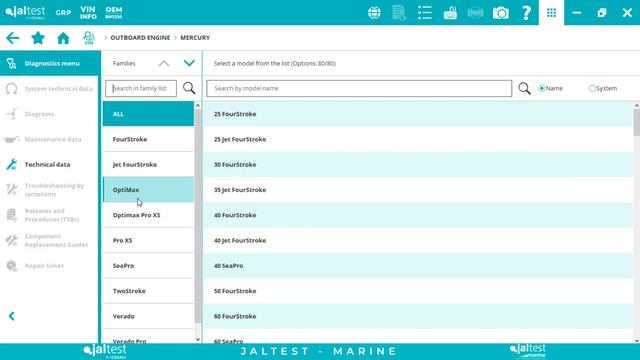The width and height of the screenshot is (640, 360).
Task: Click the globe language icon
Action: pos(374,13)
